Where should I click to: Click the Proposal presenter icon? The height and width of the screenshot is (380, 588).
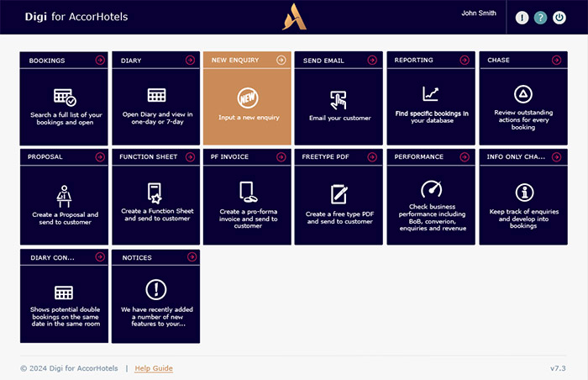64,196
